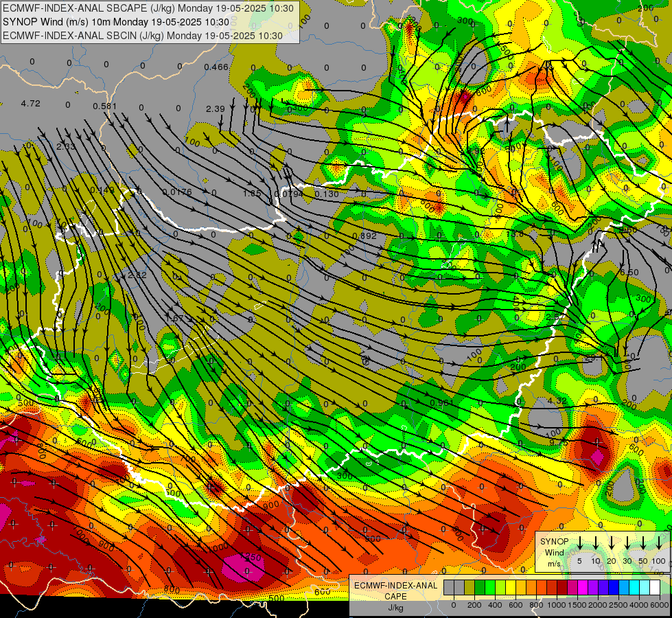
Task: Click the 'SYNOP Wind m/s' legend label
Action: 554,552
